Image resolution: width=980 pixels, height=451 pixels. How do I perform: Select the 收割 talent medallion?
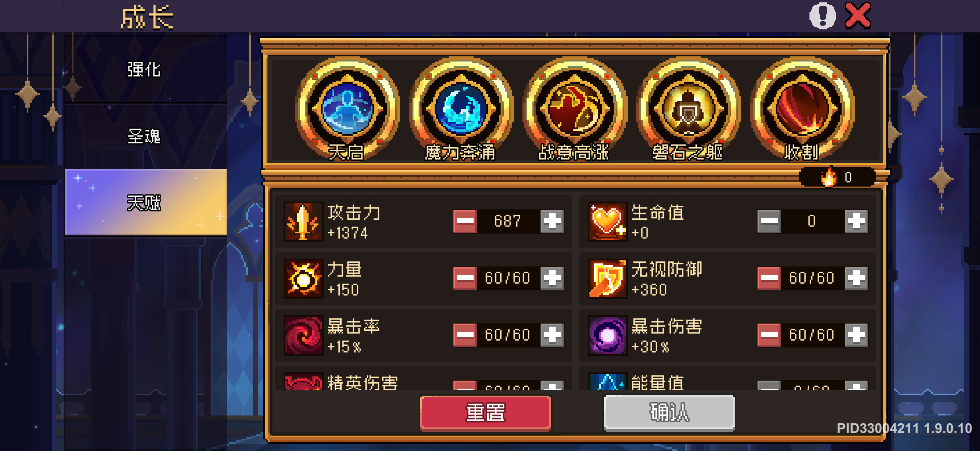pyautogui.click(x=802, y=109)
